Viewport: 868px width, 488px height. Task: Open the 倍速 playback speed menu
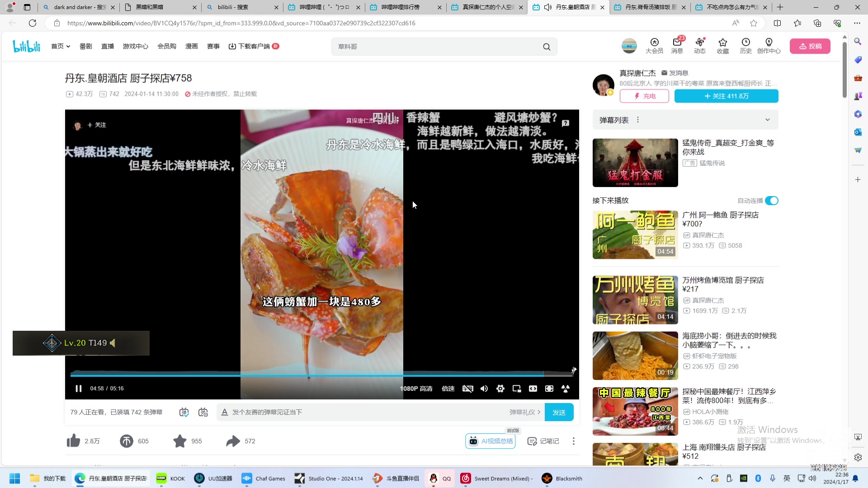[448, 389]
